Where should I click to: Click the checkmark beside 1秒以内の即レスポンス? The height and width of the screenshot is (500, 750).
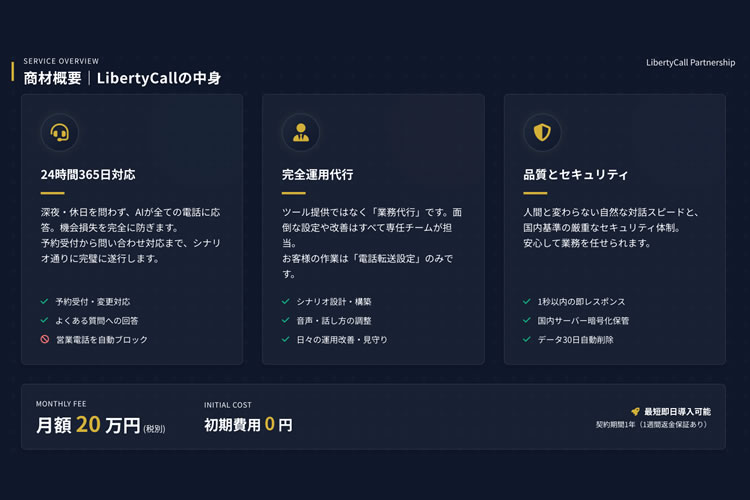(527, 301)
